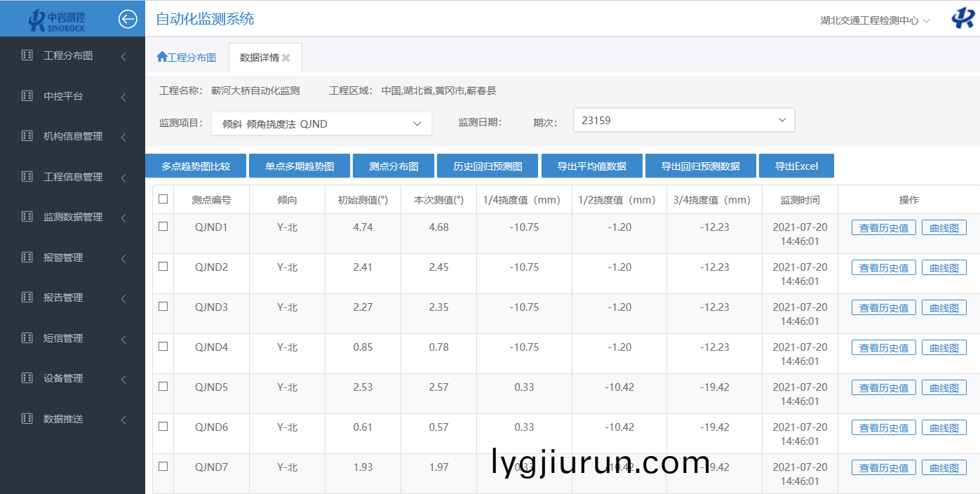The height and width of the screenshot is (494, 980).
Task: Collapse sidebar with the back arrow icon
Action: point(128,19)
